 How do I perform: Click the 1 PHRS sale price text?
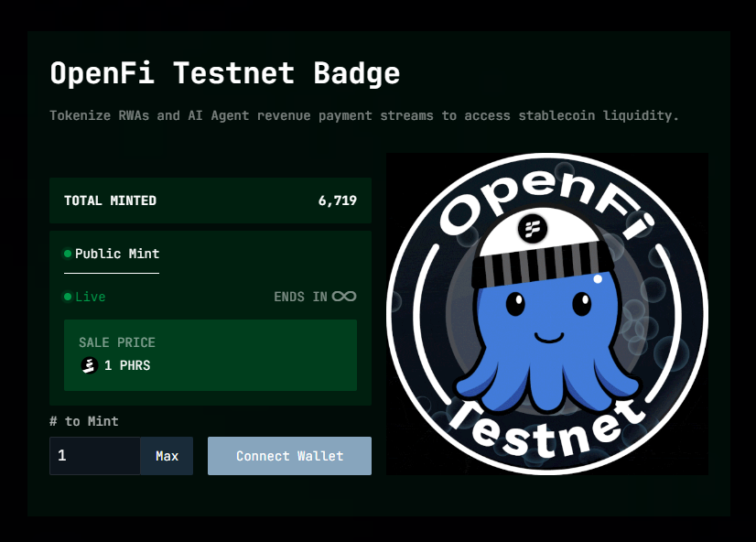[x=127, y=365]
